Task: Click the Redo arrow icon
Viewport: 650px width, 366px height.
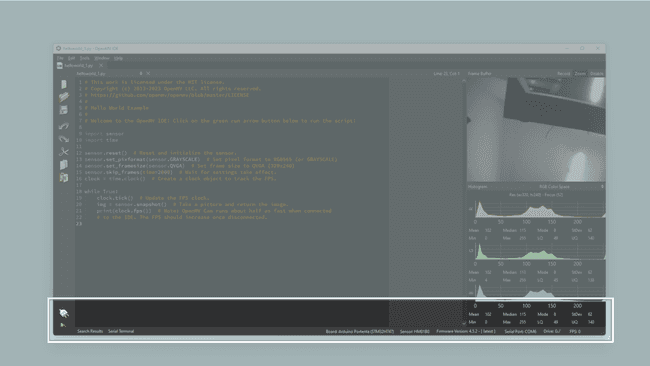Action: [64, 139]
